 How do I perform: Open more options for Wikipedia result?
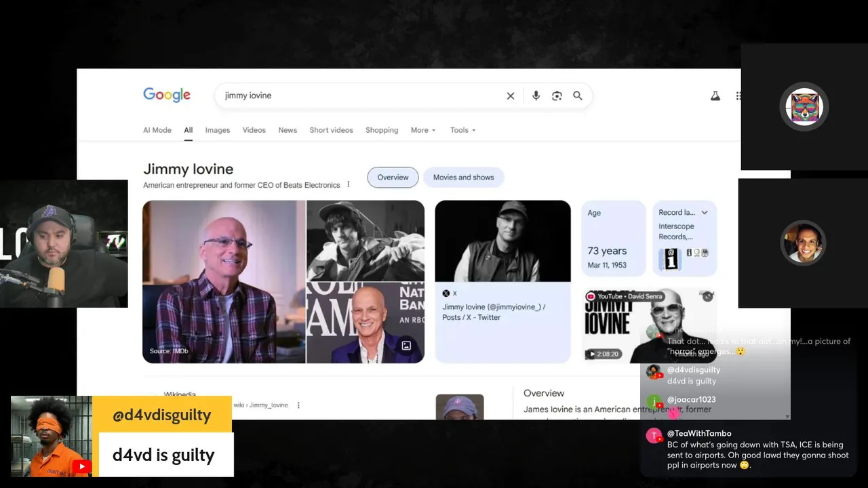(298, 405)
